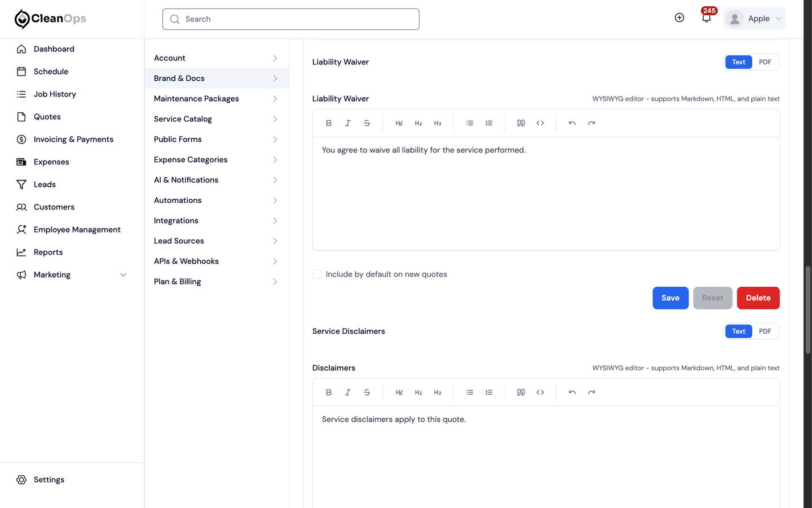Screen dimensions: 812x508
Task: Switch Service Disclaimers to PDF mode
Action: pyautogui.click(x=765, y=331)
